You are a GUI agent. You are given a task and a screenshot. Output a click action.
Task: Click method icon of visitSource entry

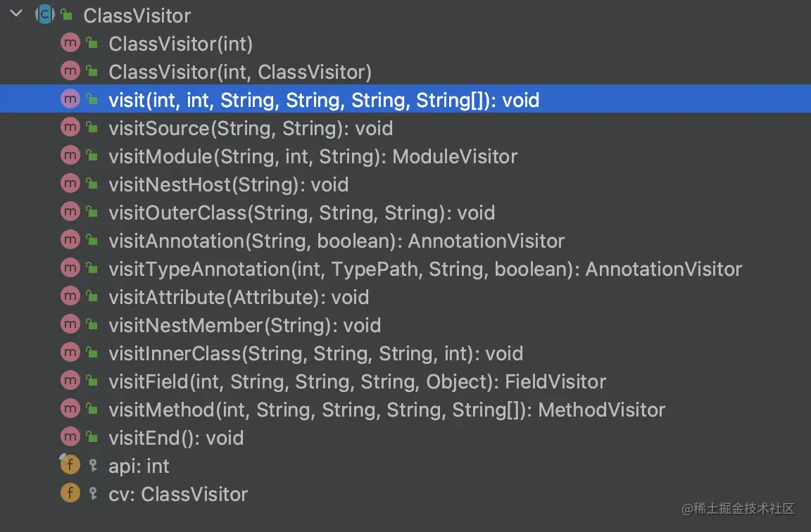(x=70, y=127)
